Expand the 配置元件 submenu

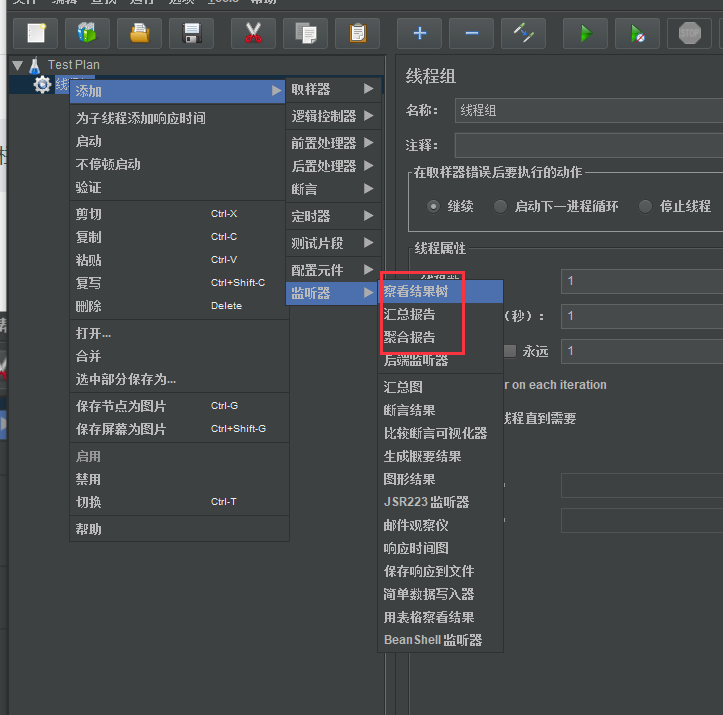pos(333,270)
